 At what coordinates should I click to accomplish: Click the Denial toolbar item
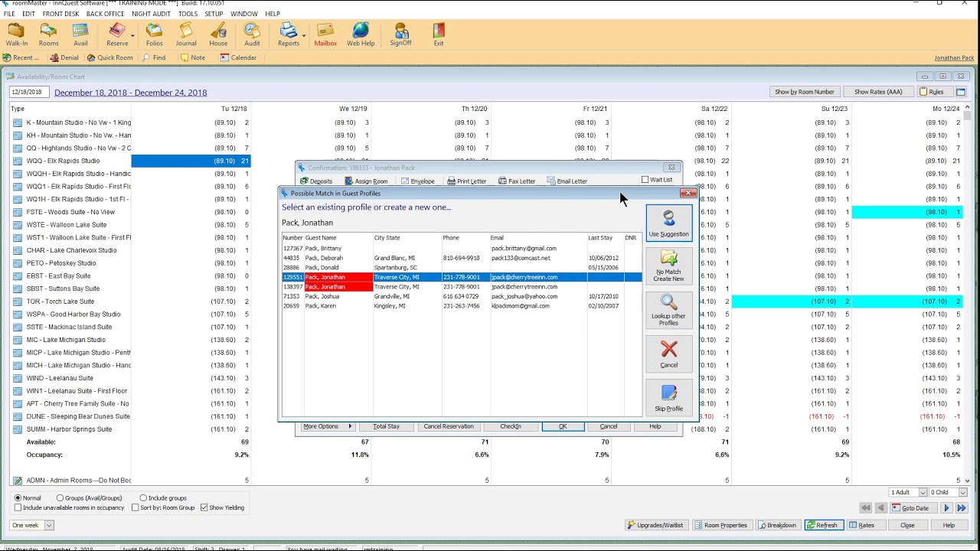tap(64, 57)
